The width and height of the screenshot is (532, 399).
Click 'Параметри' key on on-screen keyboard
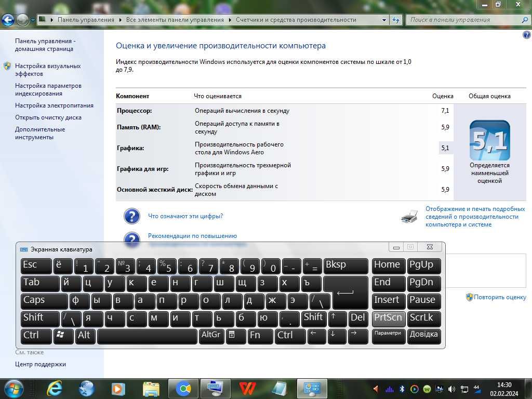[389, 336]
